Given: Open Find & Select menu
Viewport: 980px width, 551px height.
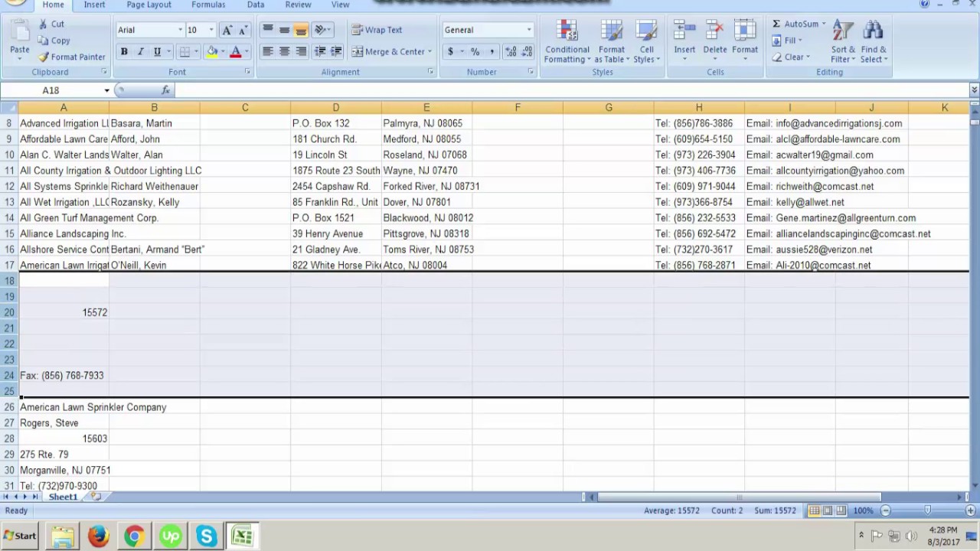Looking at the screenshot, I should coord(873,42).
